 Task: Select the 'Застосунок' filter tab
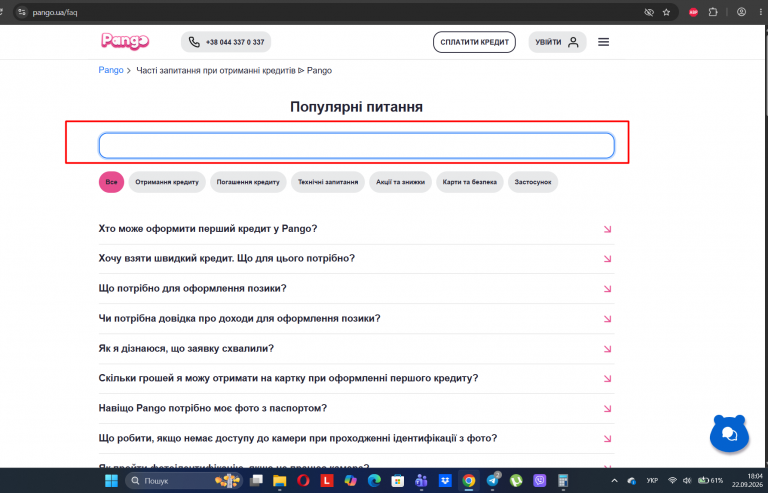pos(533,182)
